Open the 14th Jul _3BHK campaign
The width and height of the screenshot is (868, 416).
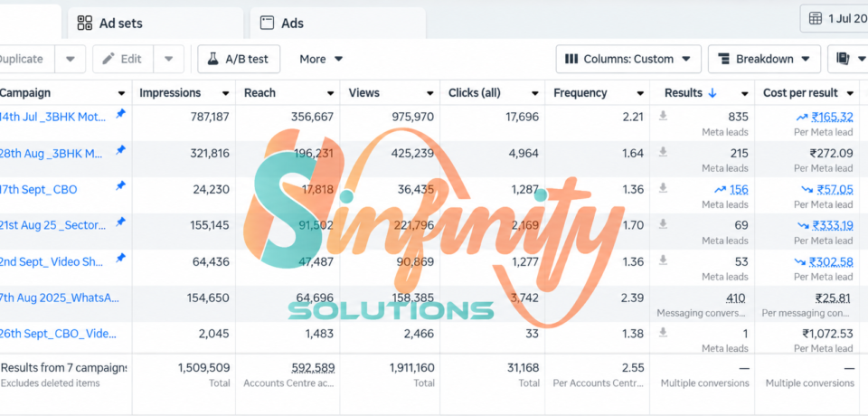tap(52, 117)
